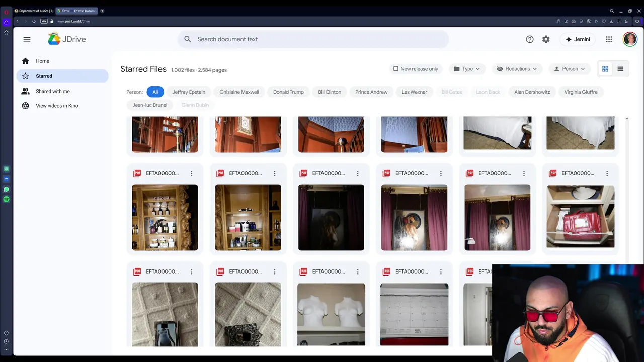Filter by Virginia Giuffre chip
Viewport: 644px width, 362px height.
[581, 92]
